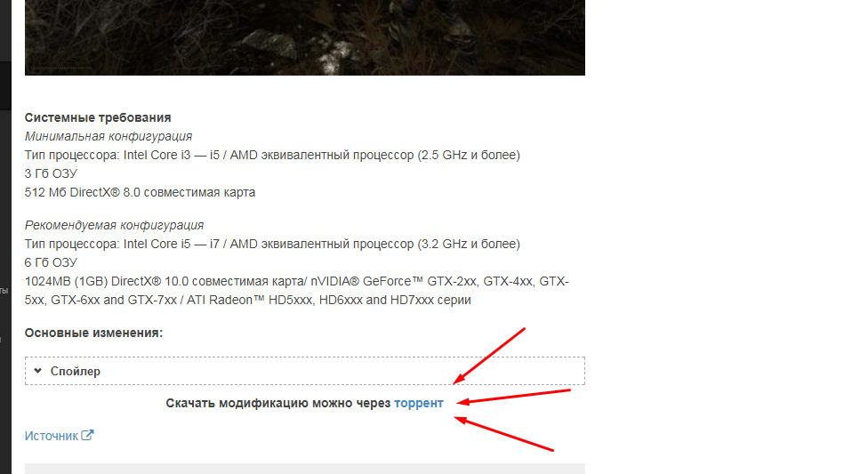Click the Минимальная конфигурация subheading
Screen dimensions: 868x474
tap(108, 136)
